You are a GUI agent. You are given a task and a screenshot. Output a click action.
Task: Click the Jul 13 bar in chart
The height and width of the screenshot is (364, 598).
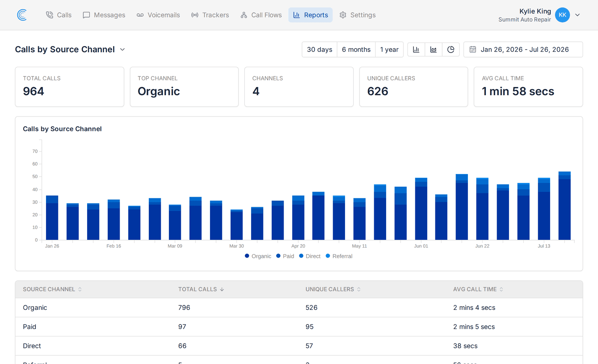544,209
